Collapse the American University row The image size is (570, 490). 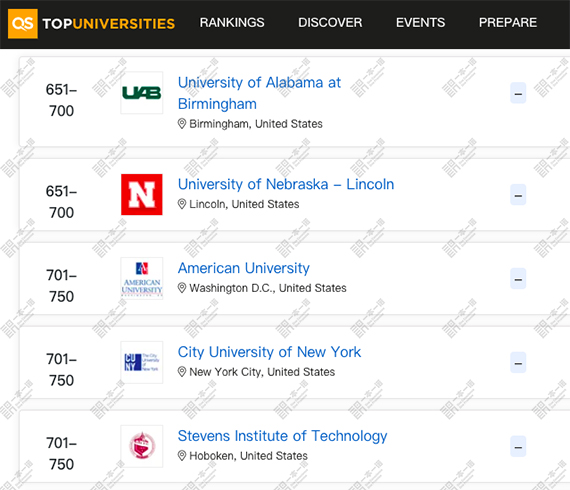(518, 279)
